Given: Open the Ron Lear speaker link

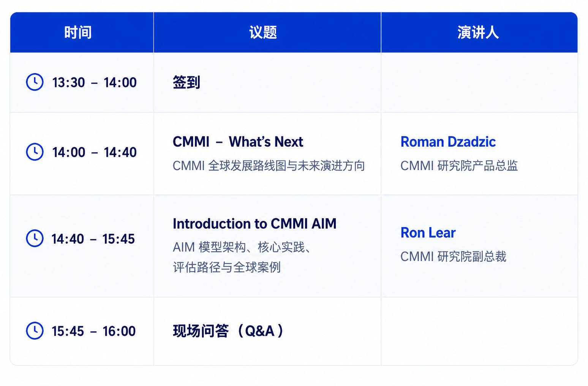Looking at the screenshot, I should click(x=428, y=233).
